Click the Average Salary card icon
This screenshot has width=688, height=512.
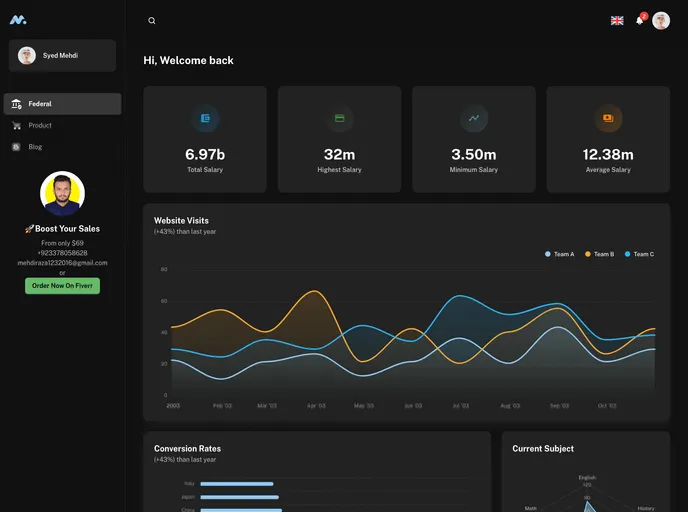point(608,118)
